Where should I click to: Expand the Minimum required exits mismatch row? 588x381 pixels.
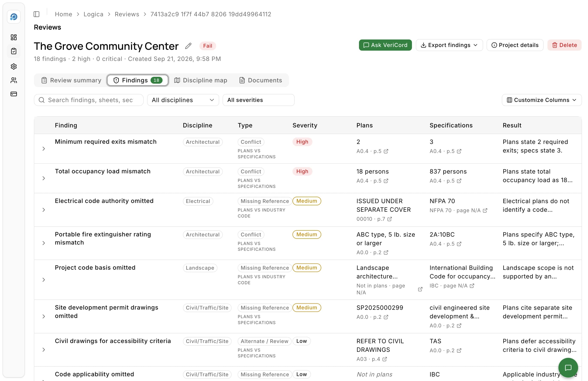click(44, 149)
